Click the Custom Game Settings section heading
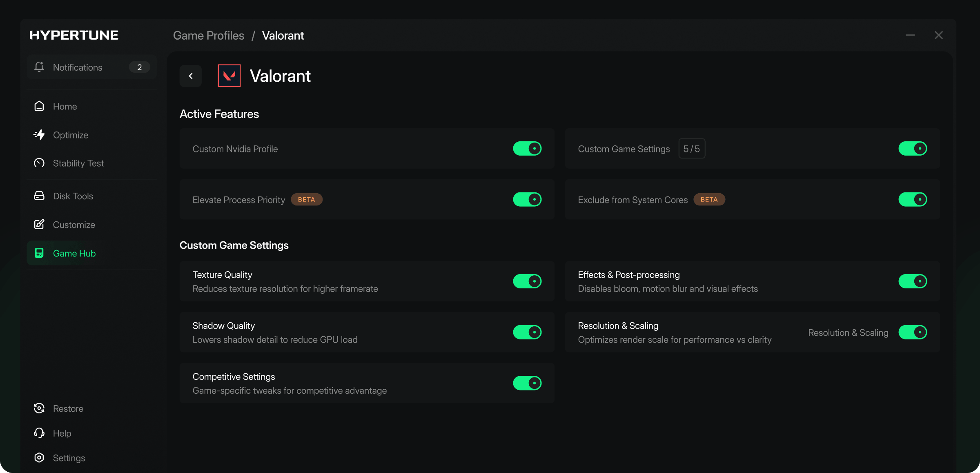The width and height of the screenshot is (980, 473). click(x=234, y=245)
